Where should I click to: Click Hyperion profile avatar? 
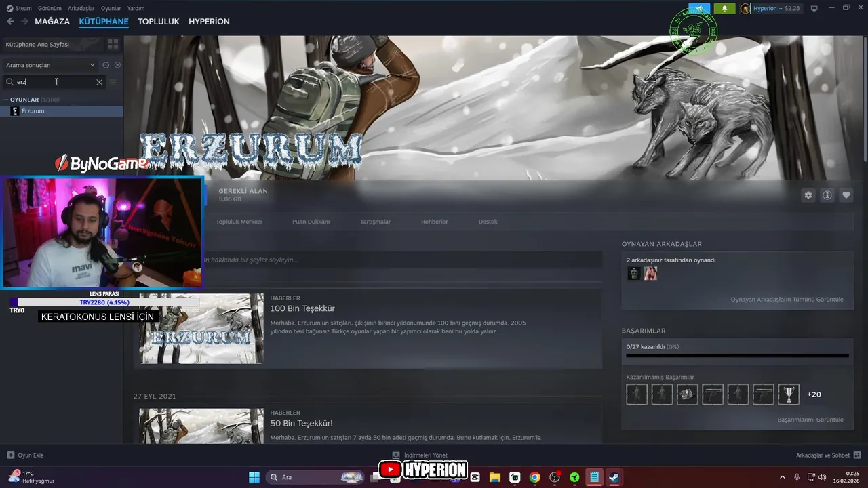[746, 8]
